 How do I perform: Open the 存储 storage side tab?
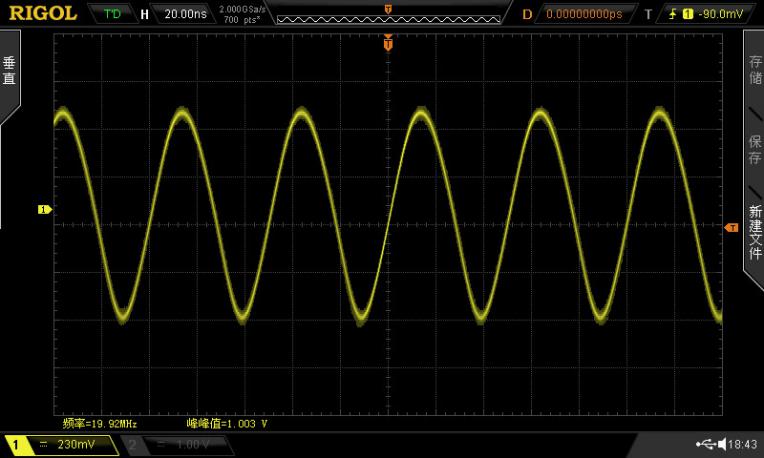click(755, 70)
